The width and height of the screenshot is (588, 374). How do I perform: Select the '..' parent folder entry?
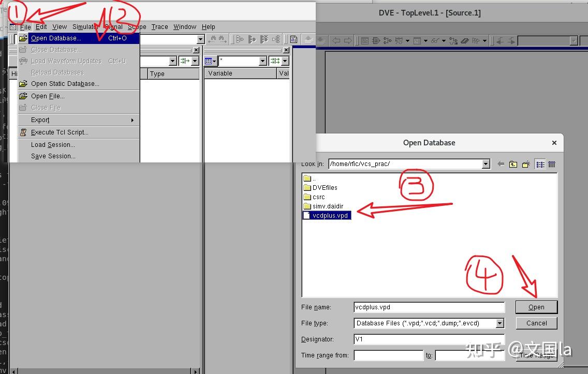point(310,178)
